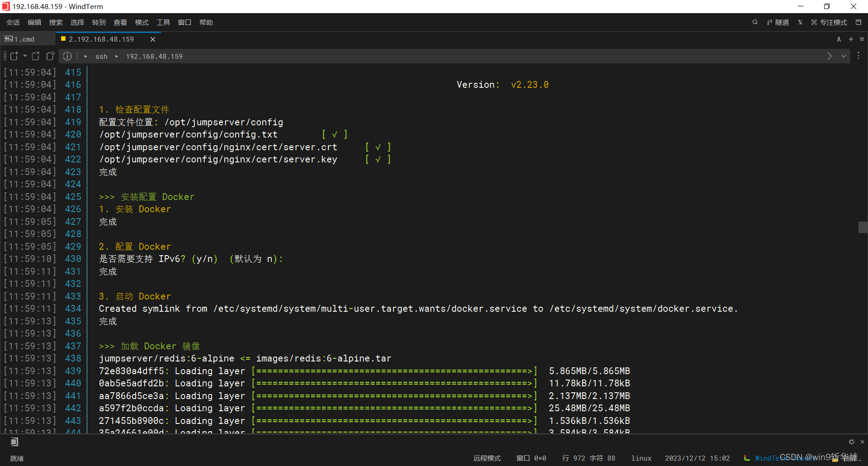This screenshot has width=868, height=466.
Task: Open the 隧道 tunnel button
Action: (778, 23)
